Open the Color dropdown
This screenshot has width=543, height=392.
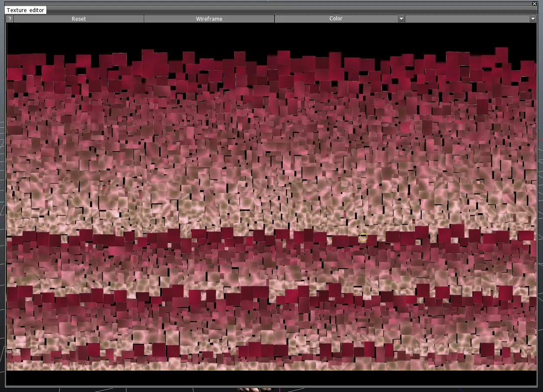pyautogui.click(x=340, y=19)
